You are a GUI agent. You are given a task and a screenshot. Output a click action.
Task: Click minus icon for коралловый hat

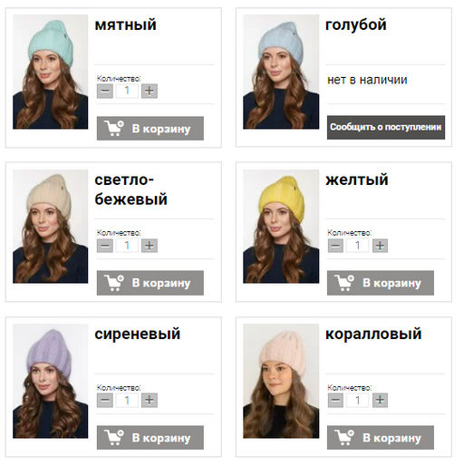[x=335, y=400]
